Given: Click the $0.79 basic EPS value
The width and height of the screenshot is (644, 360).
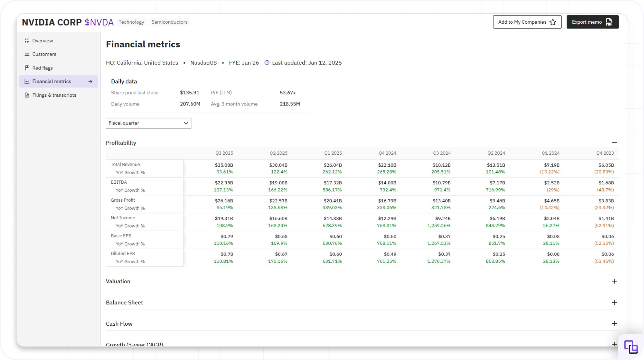Looking at the screenshot, I should [227, 237].
